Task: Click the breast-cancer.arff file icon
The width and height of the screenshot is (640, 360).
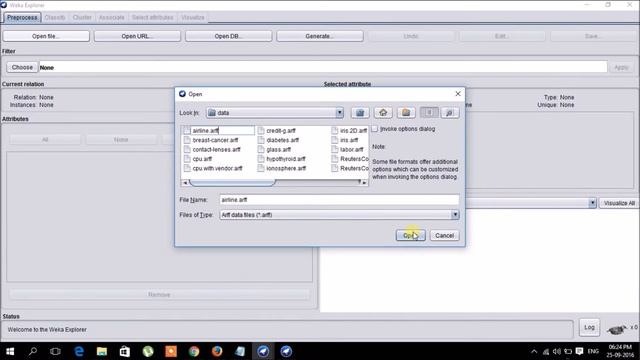Action: [187, 140]
